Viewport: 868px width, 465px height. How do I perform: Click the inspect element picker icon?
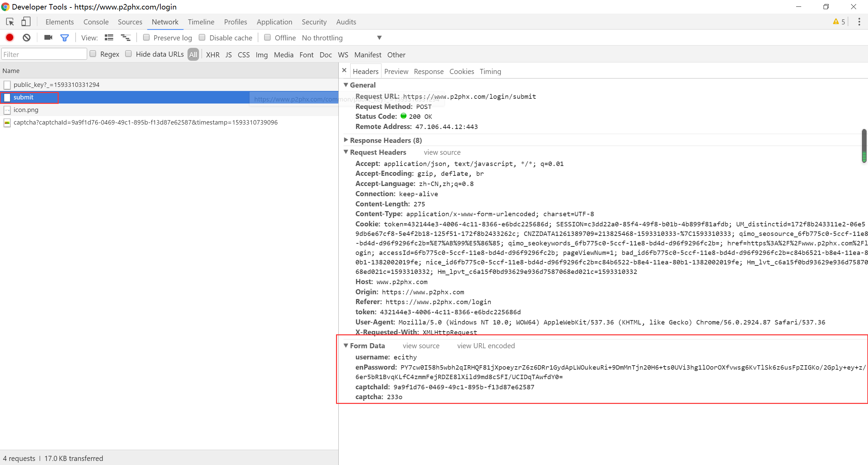[10, 22]
